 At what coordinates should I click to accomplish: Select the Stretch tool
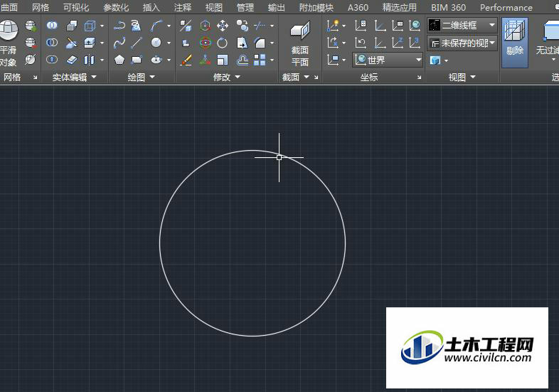tap(242, 43)
